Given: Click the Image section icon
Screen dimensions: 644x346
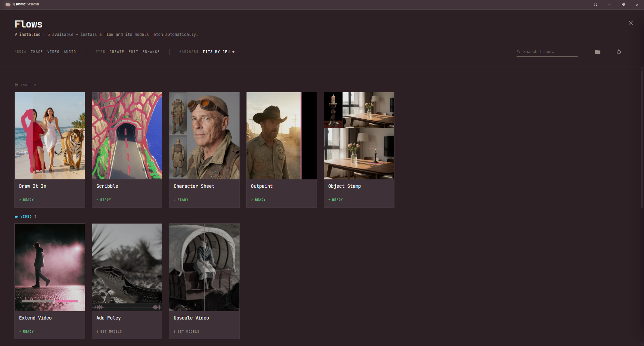Looking at the screenshot, I should tap(16, 85).
